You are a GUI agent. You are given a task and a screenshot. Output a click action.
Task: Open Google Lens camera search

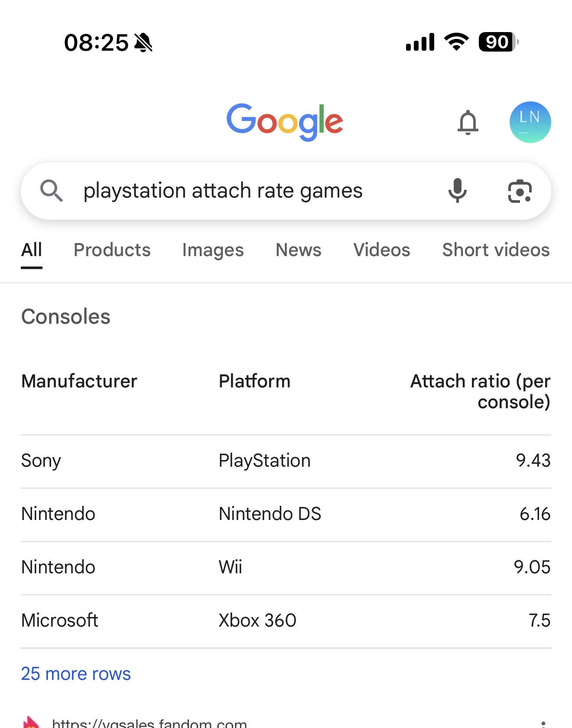[520, 191]
